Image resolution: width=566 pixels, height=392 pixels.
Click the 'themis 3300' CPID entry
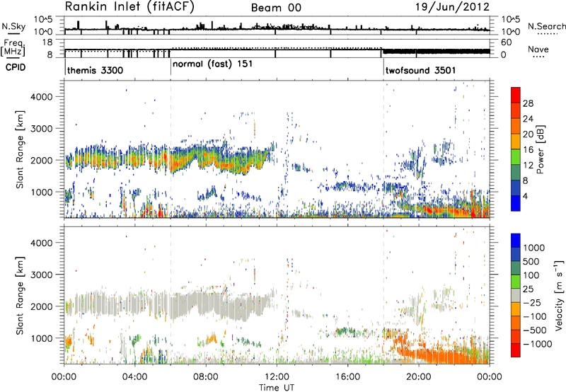pos(96,70)
